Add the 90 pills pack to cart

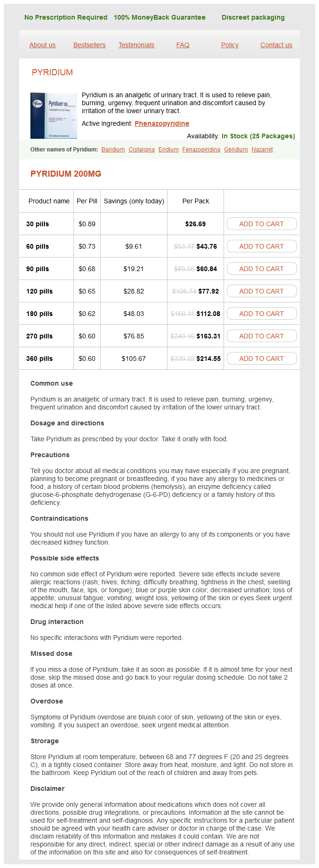261,269
